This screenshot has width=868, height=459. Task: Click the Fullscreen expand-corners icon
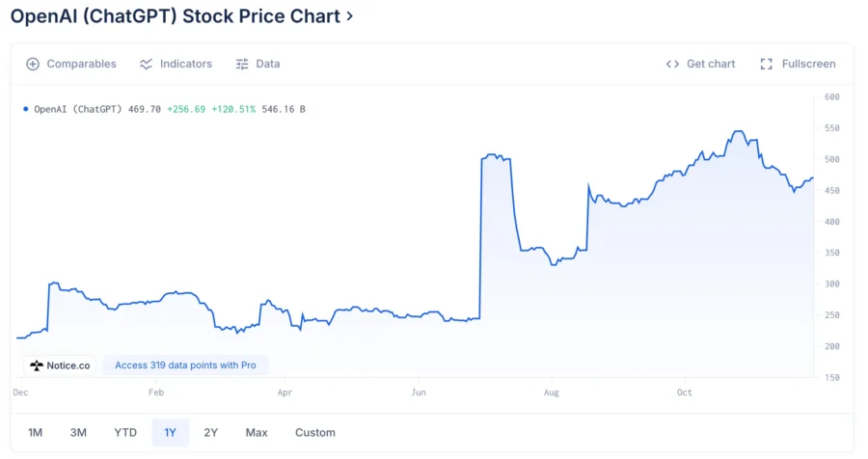[x=766, y=65]
